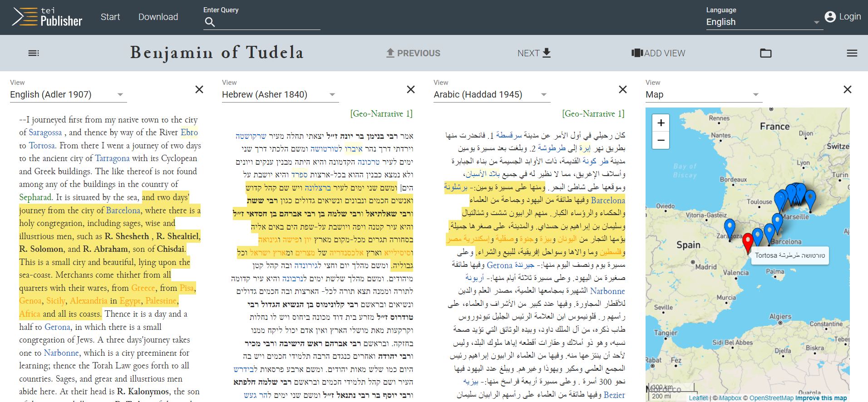Click the OpenStreetMap attribution link

point(771,398)
